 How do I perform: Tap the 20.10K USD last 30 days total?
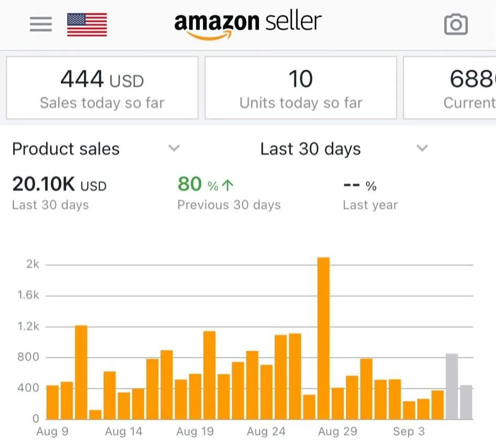[x=59, y=184]
